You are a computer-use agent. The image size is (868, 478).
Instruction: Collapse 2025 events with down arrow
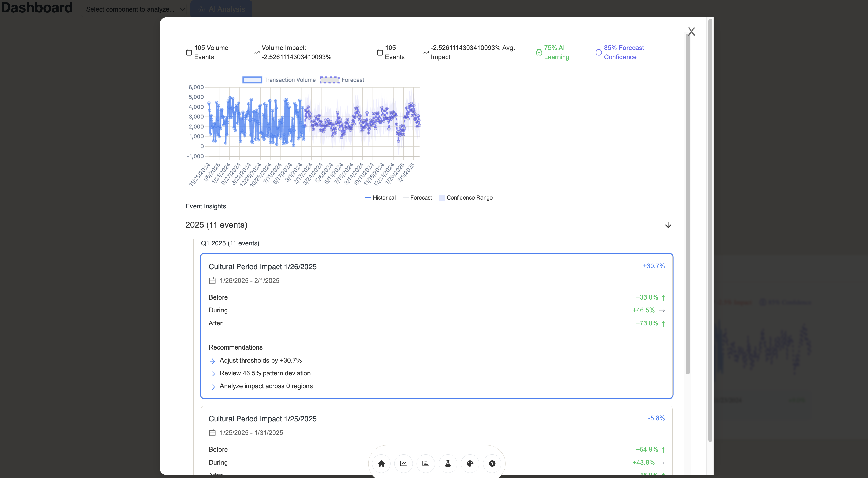[x=668, y=225]
